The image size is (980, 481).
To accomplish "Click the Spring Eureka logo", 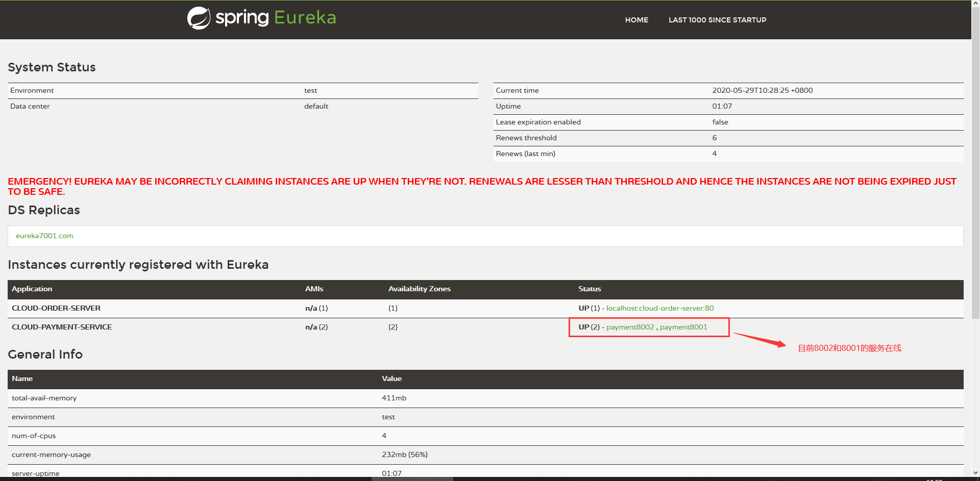I will coord(261,18).
